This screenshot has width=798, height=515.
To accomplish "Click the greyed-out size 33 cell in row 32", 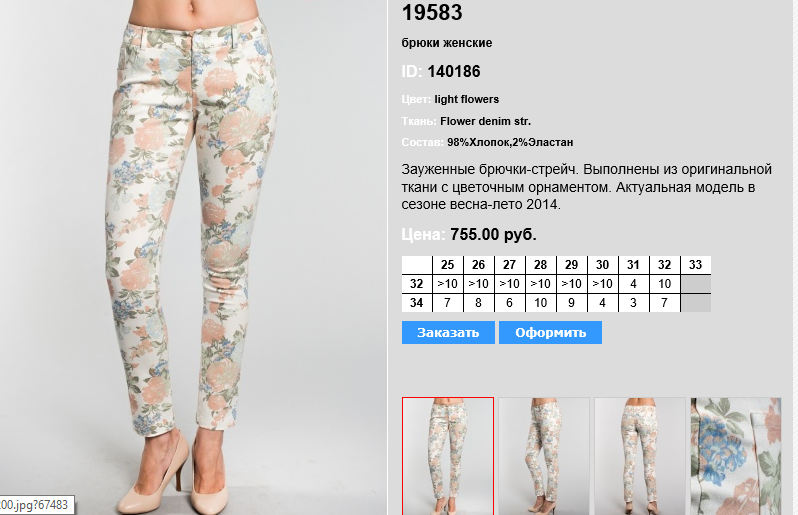I will coord(696,284).
